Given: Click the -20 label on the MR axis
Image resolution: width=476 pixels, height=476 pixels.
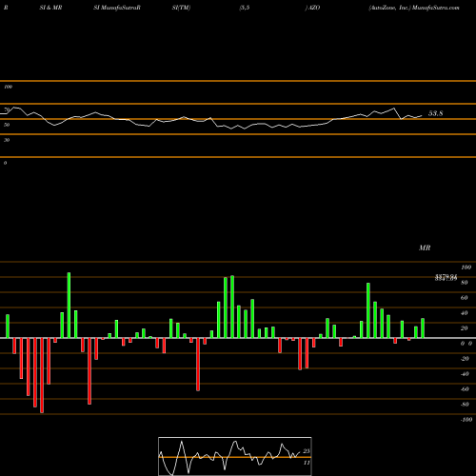Looking at the screenshot, I should 465,359.
